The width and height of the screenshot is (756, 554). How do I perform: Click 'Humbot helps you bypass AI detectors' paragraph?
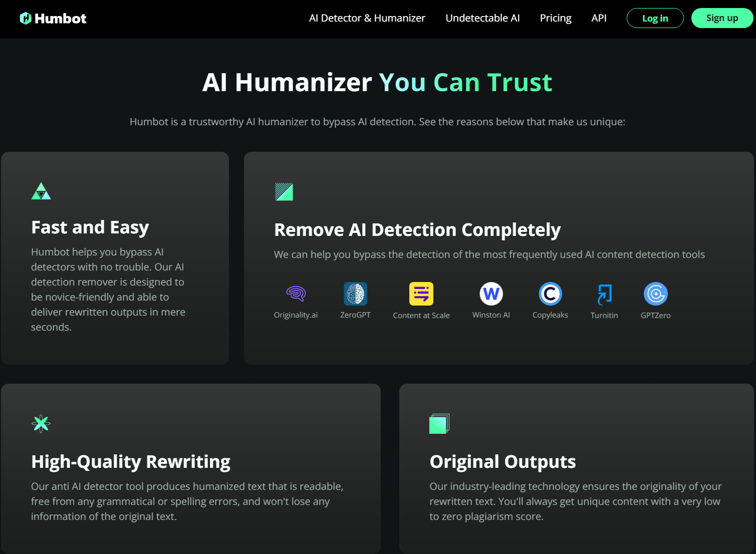tap(108, 290)
